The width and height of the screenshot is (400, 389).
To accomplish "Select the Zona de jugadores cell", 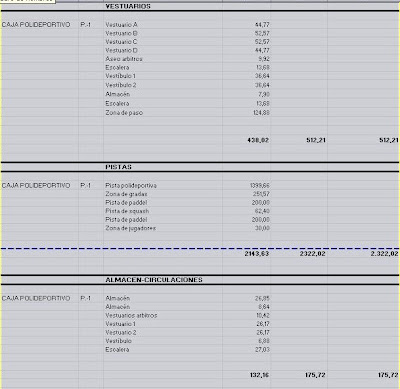I will point(131,228).
